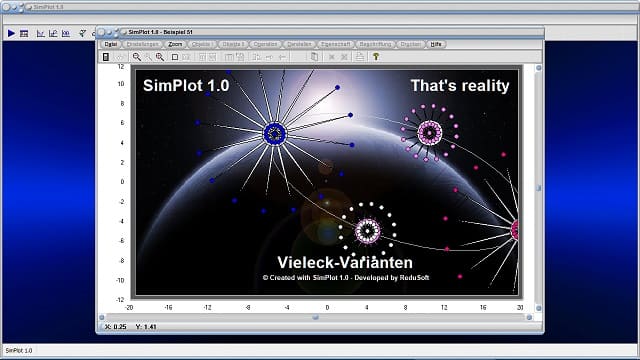Click the white dotted polygon hub near center
Image resolution: width=640 pixels, height=360 pixels.
pos(368,231)
